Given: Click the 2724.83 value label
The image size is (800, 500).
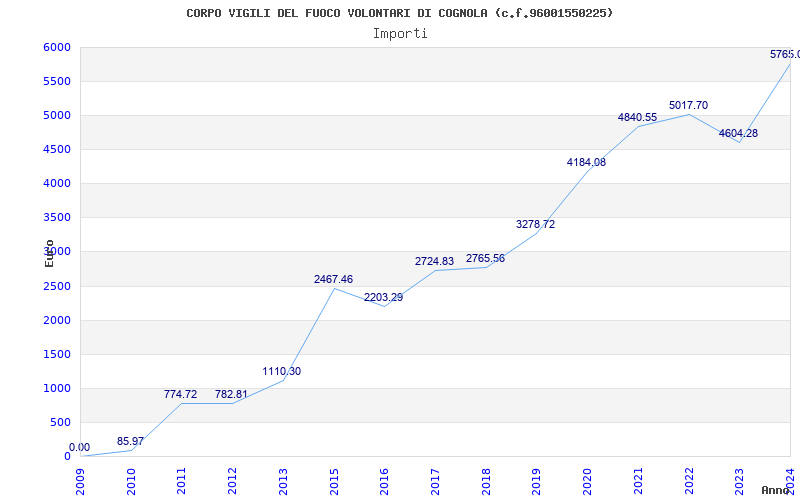Looking at the screenshot, I should (x=434, y=261).
